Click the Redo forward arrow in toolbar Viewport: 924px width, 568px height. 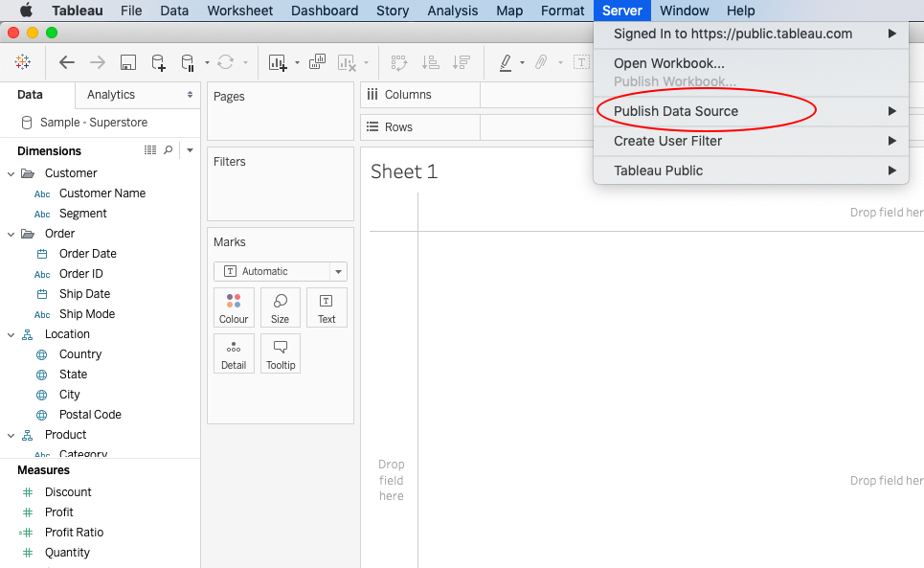coord(98,62)
